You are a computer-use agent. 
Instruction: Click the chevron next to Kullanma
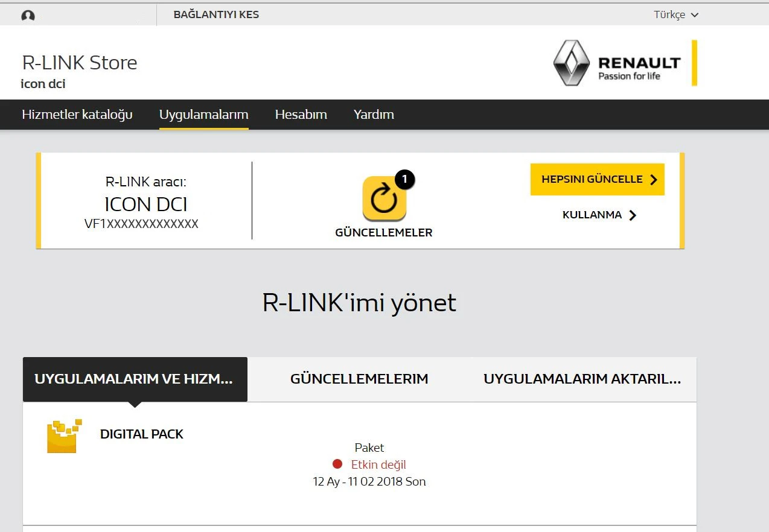(633, 215)
